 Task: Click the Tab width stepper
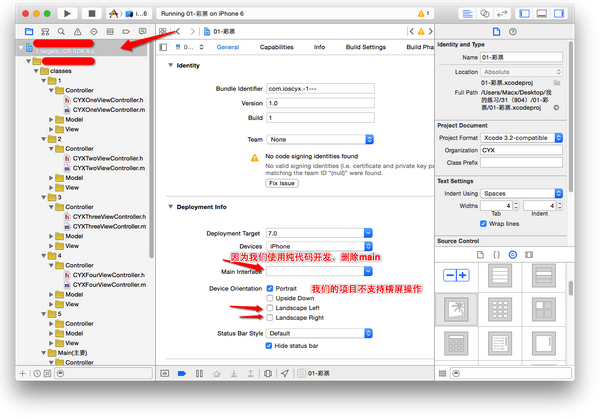click(516, 206)
